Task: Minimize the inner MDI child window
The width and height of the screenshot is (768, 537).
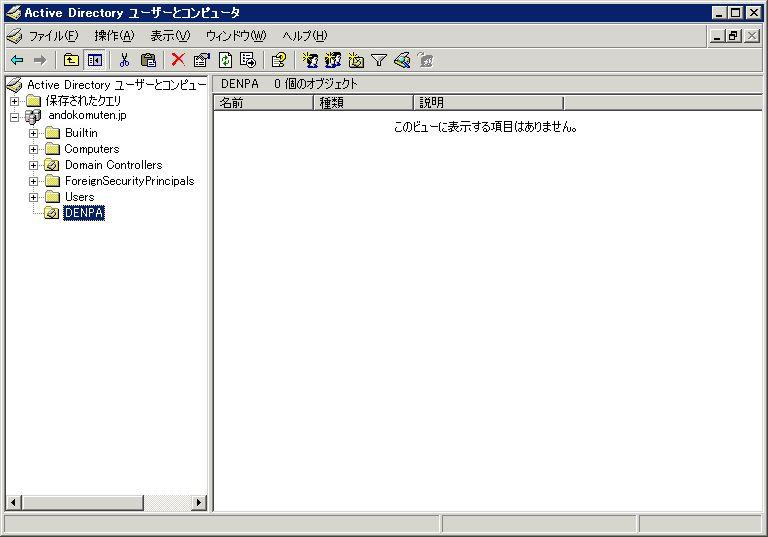Action: [x=717, y=36]
